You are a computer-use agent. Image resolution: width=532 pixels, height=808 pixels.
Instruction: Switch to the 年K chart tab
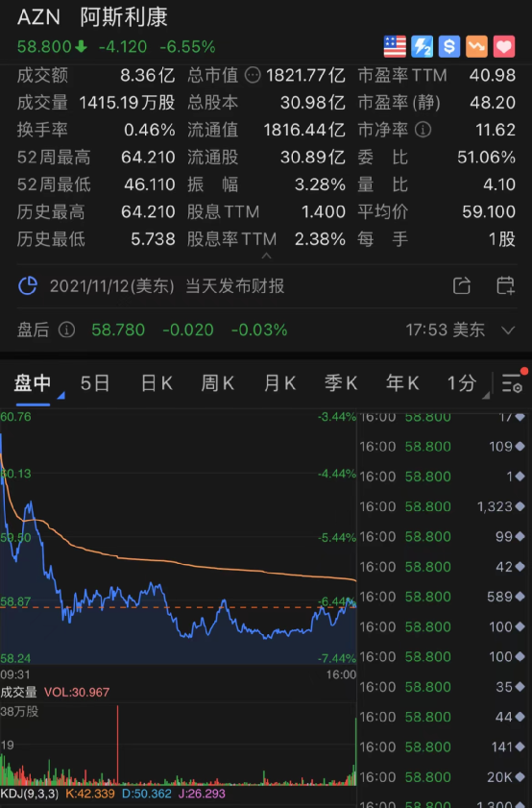click(402, 383)
